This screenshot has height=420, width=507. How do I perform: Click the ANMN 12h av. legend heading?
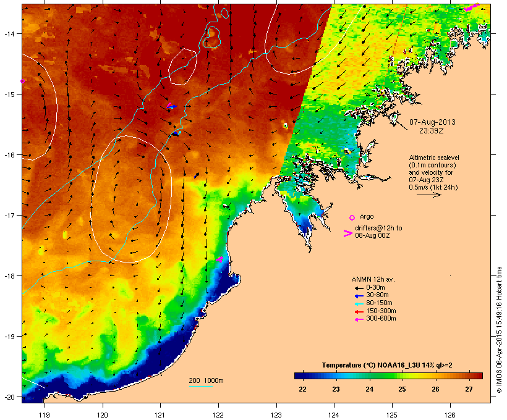(373, 279)
